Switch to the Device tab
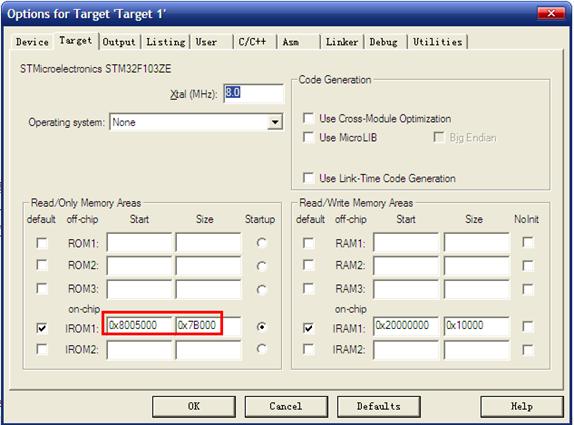This screenshot has width=574, height=425. (x=32, y=42)
